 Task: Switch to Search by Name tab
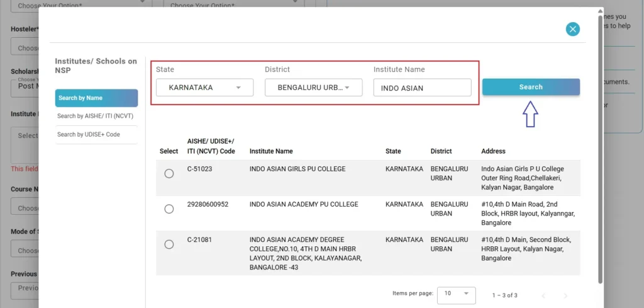[x=96, y=98]
